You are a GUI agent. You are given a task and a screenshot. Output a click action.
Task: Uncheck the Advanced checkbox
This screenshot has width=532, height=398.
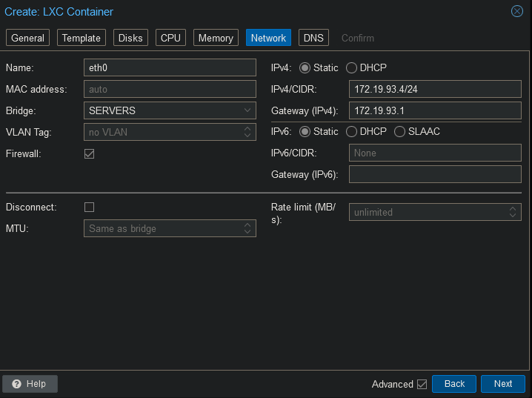[x=422, y=384]
